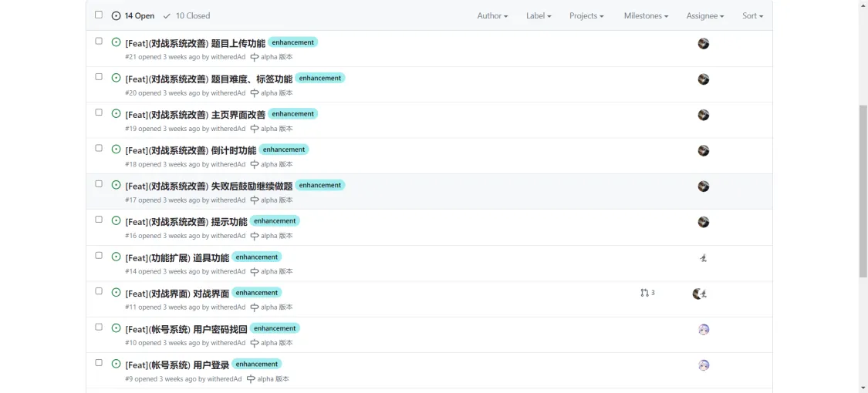Click milestone icon on issue #9
The image size is (868, 393).
click(x=251, y=379)
